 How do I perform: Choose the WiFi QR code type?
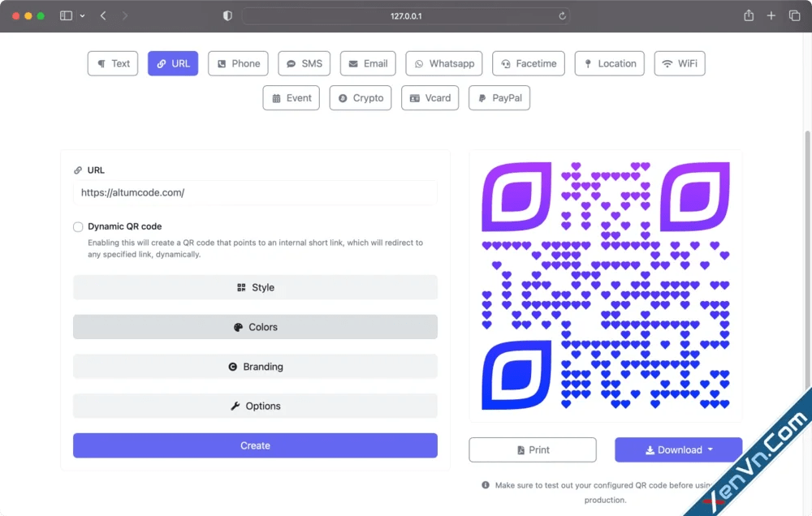click(x=680, y=63)
